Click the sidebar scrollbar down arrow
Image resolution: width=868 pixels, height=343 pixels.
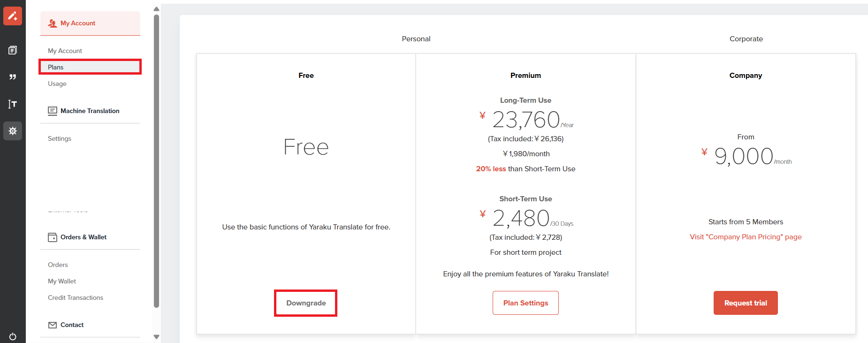[157, 337]
